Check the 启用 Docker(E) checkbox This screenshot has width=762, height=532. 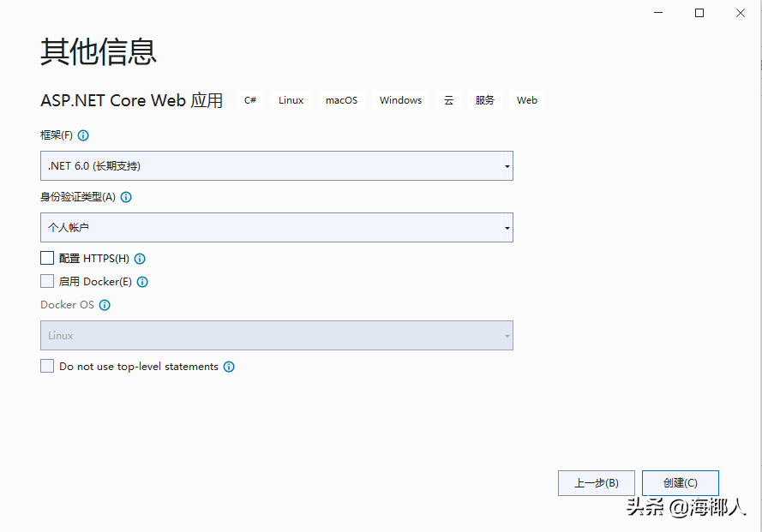coord(47,281)
